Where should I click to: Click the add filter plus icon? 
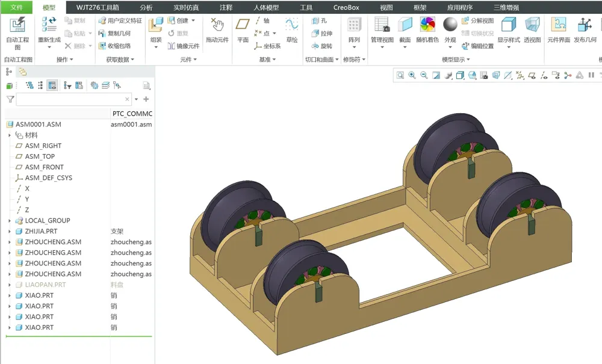pos(146,99)
